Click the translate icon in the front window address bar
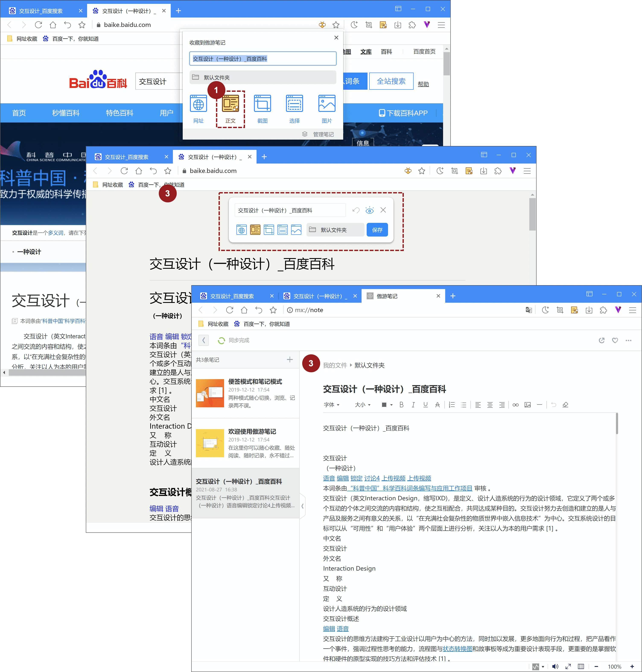The height and width of the screenshot is (672, 642). click(x=528, y=310)
